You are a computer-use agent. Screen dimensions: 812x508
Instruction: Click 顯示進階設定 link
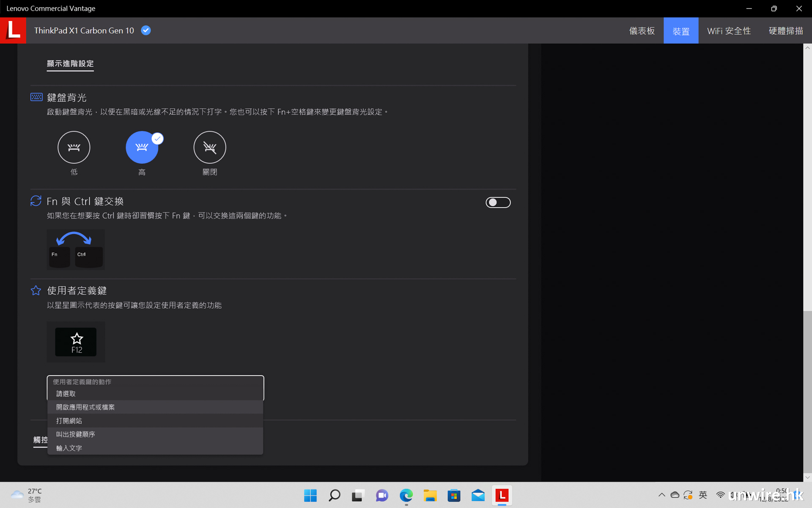pos(70,63)
